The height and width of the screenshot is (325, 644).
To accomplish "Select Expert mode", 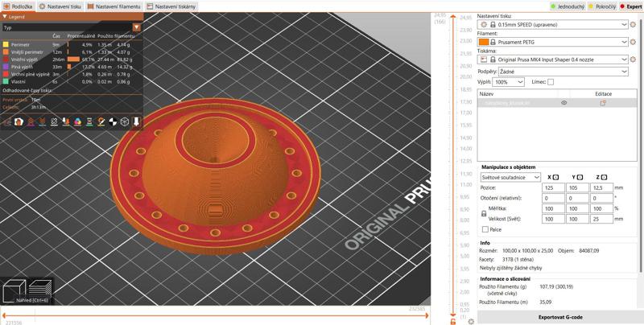I will [x=630, y=6].
